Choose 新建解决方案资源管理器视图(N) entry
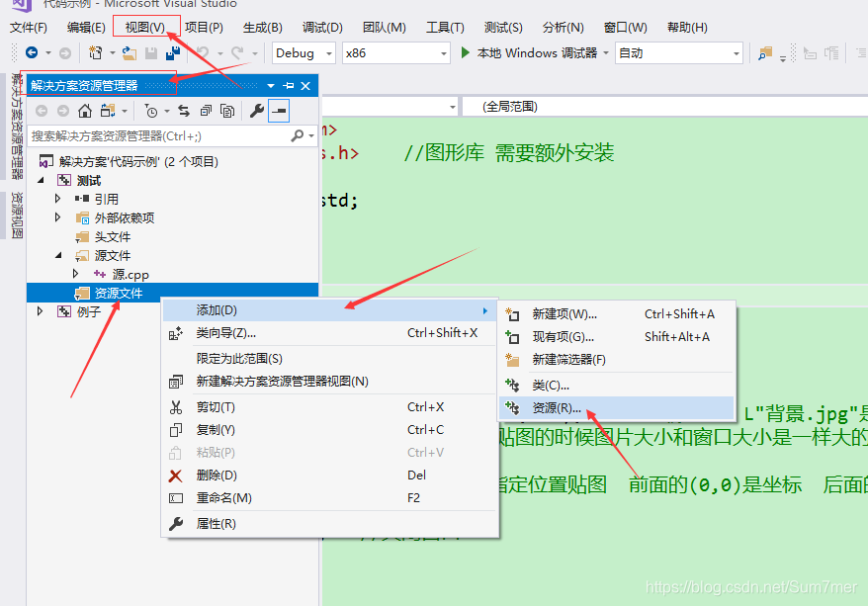The width and height of the screenshot is (868, 606). tap(329, 382)
